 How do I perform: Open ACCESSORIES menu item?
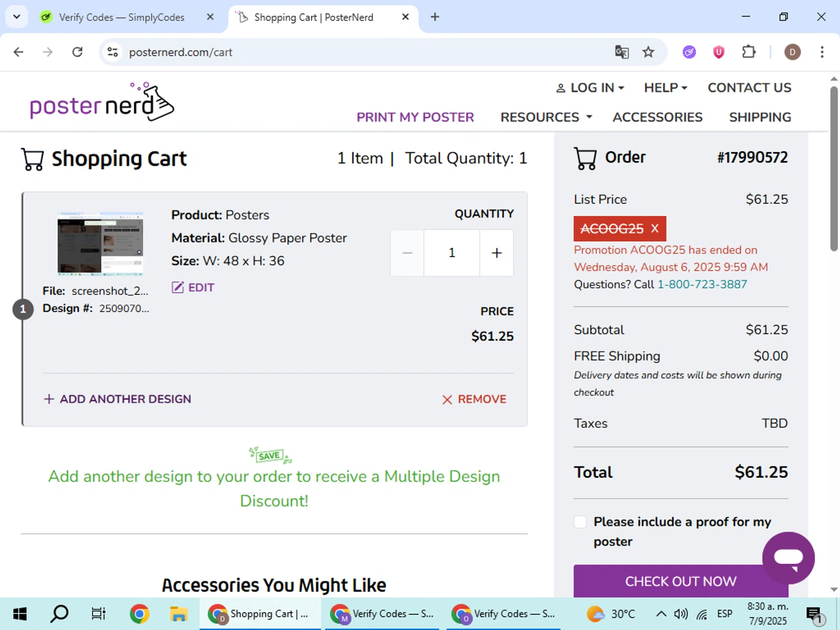(x=657, y=117)
